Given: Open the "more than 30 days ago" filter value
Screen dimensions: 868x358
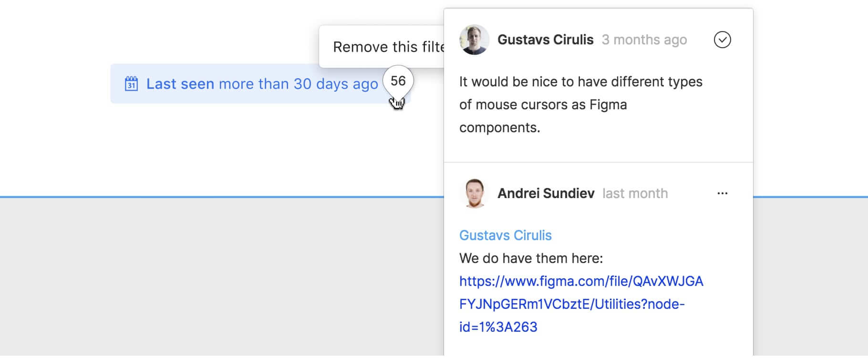Looking at the screenshot, I should click(298, 84).
